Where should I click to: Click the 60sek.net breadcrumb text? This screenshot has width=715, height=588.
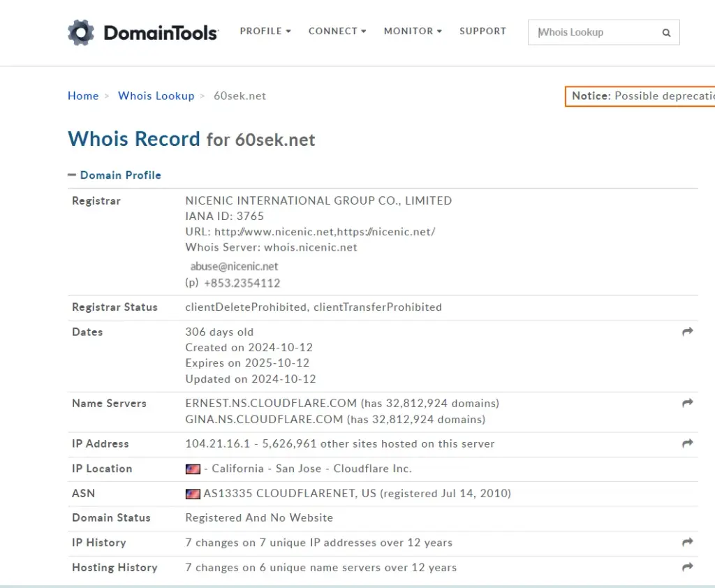pos(240,96)
